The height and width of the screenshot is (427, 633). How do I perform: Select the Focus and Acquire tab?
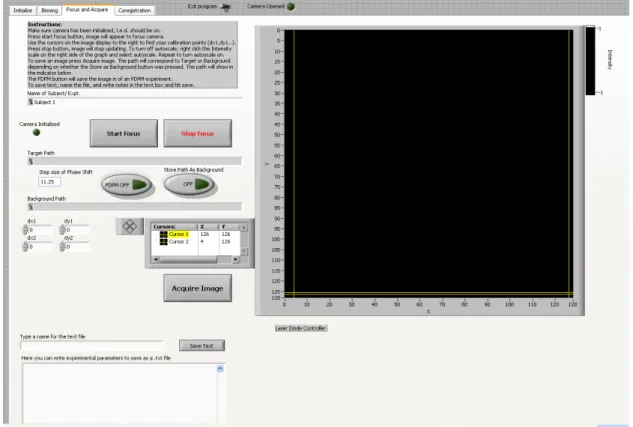pos(87,10)
